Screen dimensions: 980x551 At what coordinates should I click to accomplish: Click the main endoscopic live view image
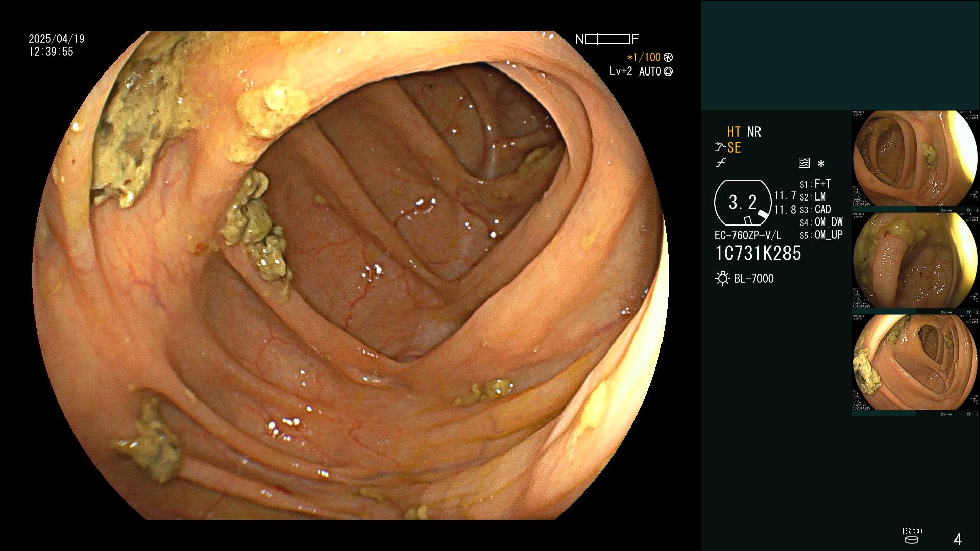350,275
